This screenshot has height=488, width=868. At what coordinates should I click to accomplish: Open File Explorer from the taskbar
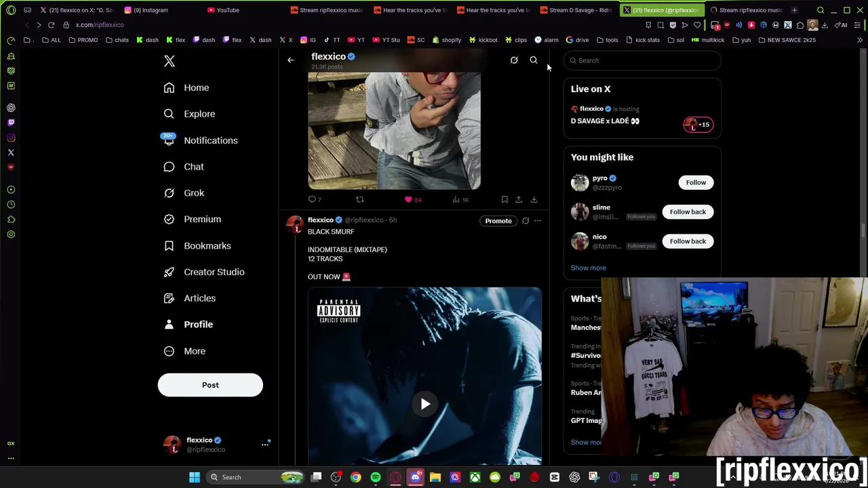(x=435, y=477)
